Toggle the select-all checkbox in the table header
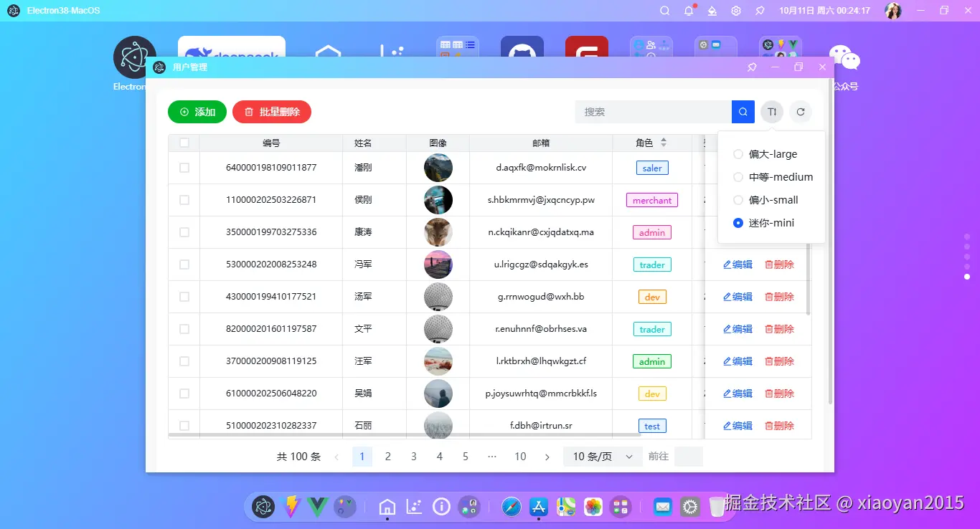 [x=184, y=142]
